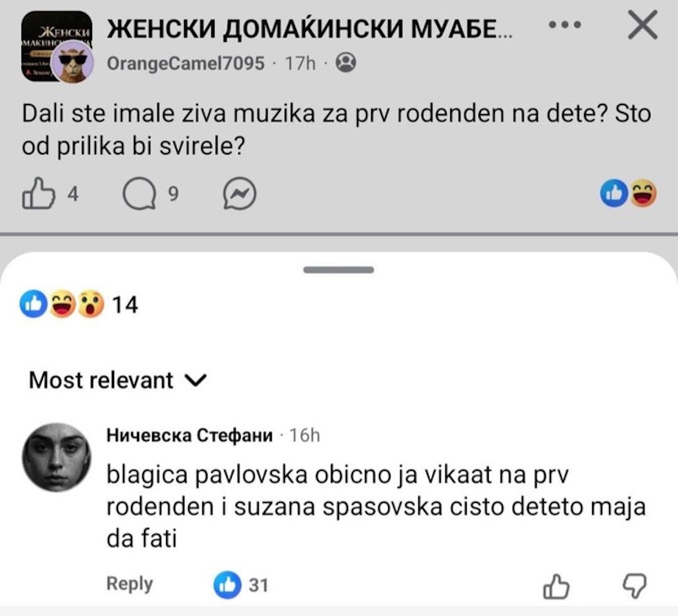Image resolution: width=678 pixels, height=616 pixels.
Task: Click the group privacy icon beside 17h
Action: [x=346, y=63]
